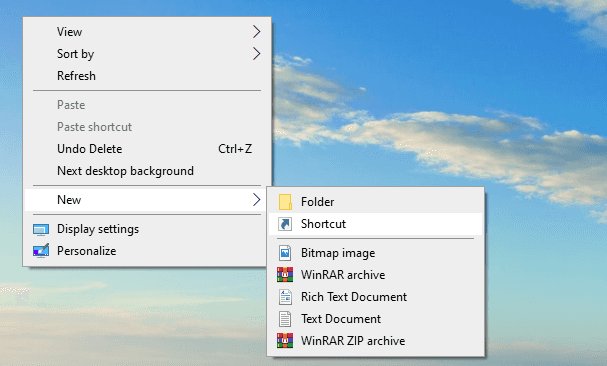Create a new WinRAR ZIP archive
607x366 pixels.
coord(376,340)
